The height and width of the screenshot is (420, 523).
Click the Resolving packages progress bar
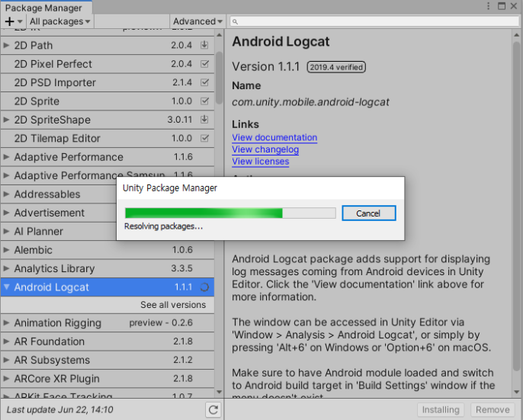(230, 213)
